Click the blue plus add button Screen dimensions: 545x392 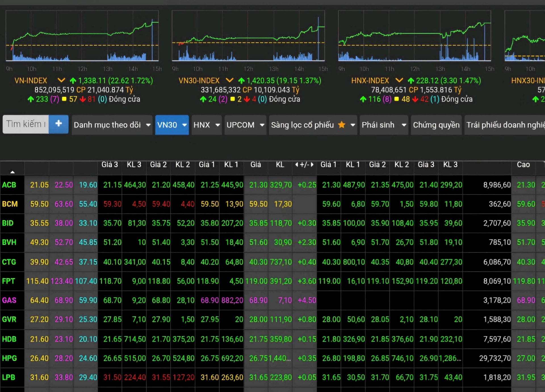point(58,124)
